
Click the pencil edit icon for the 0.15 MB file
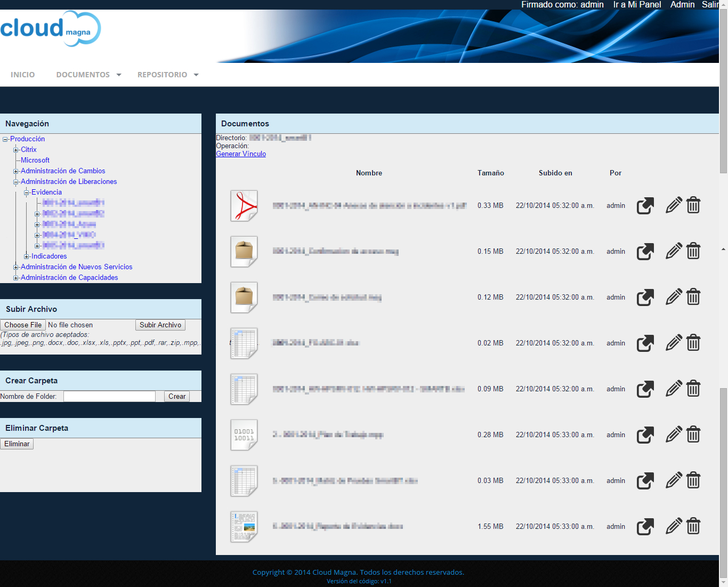(x=674, y=251)
